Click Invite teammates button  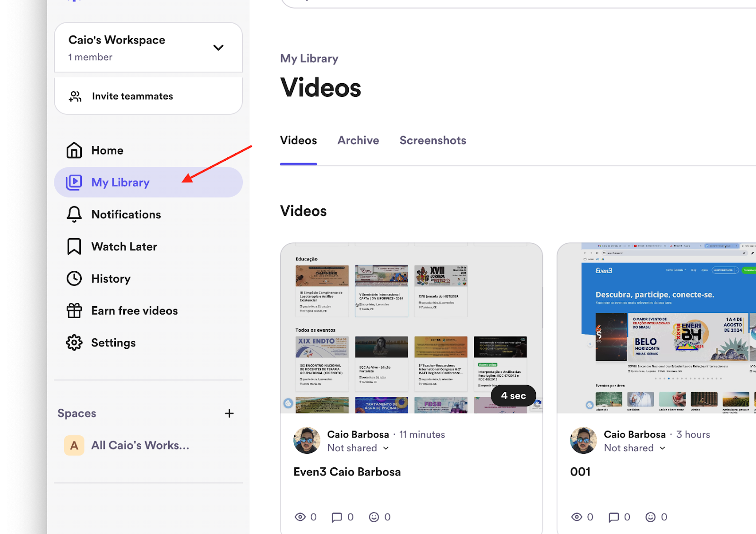[x=148, y=96]
